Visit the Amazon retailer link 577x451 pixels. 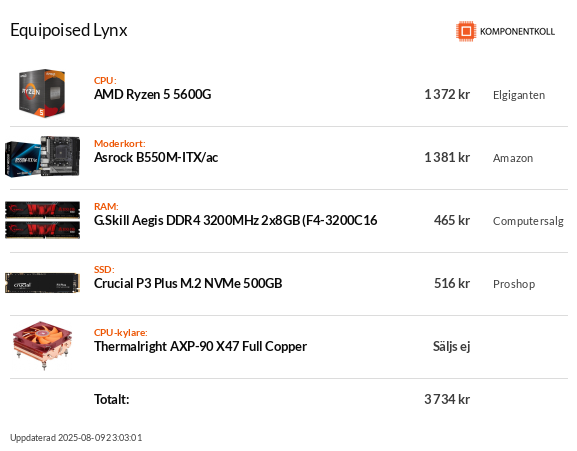tap(513, 158)
